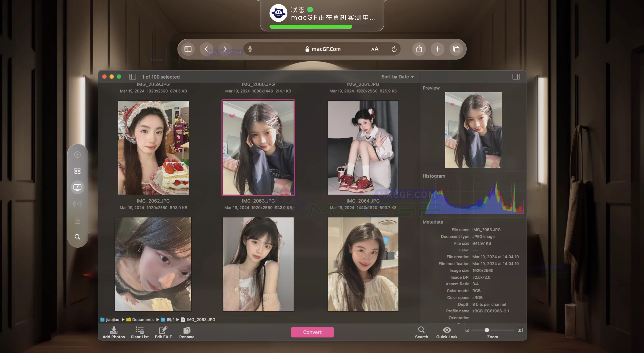The width and height of the screenshot is (644, 353).
Task: Click the Search icon in the bottom toolbar
Action: tap(422, 330)
